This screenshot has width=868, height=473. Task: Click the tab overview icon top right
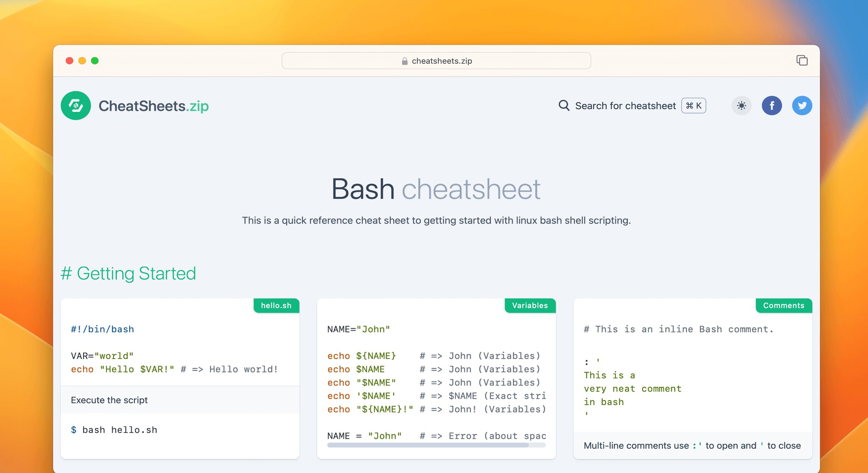[802, 60]
